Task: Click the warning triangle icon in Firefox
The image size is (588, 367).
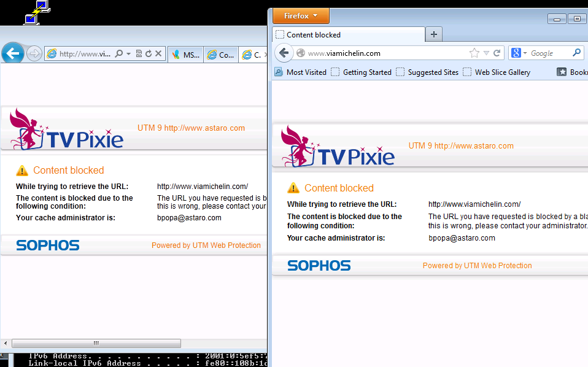Action: point(293,188)
